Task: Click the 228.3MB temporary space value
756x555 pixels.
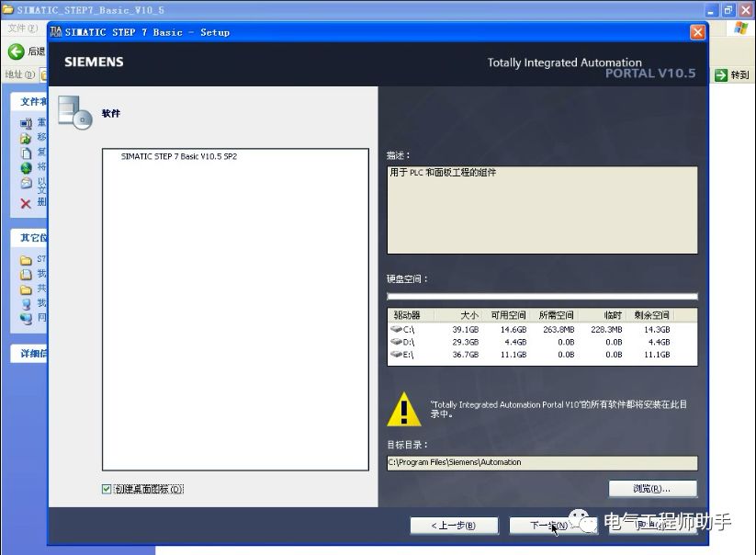Action: pos(606,329)
